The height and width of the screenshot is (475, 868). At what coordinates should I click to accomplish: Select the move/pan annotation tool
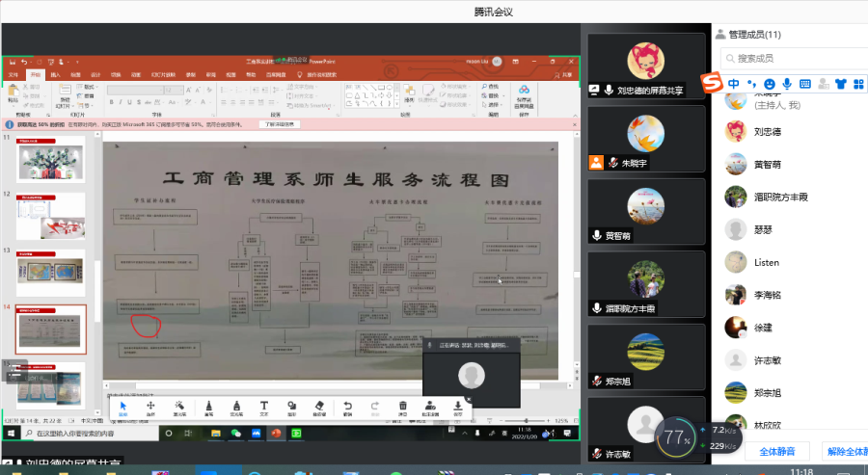coord(151,409)
